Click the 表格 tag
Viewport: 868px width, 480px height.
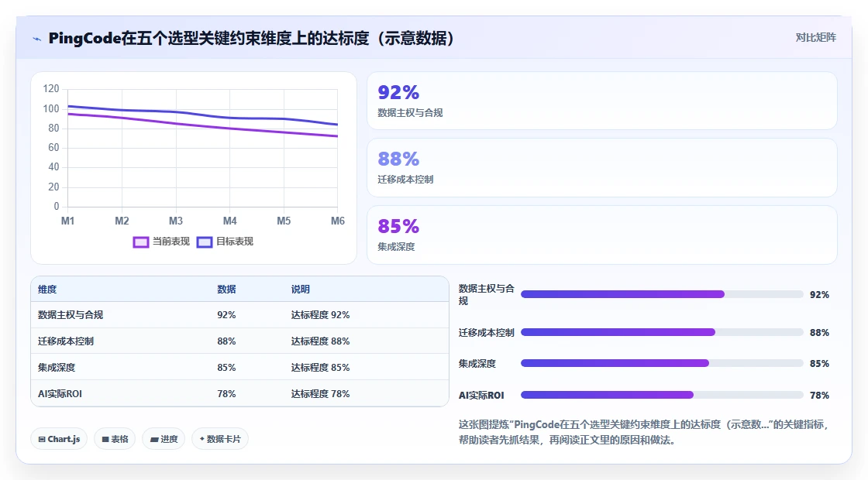115,439
